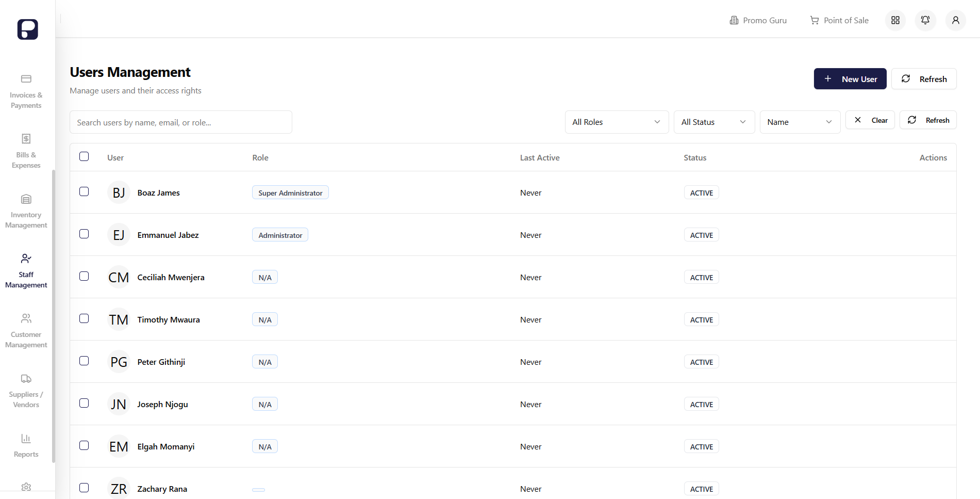Go to Point of Sale
Viewport: 980px width, 499px height.
(x=839, y=20)
